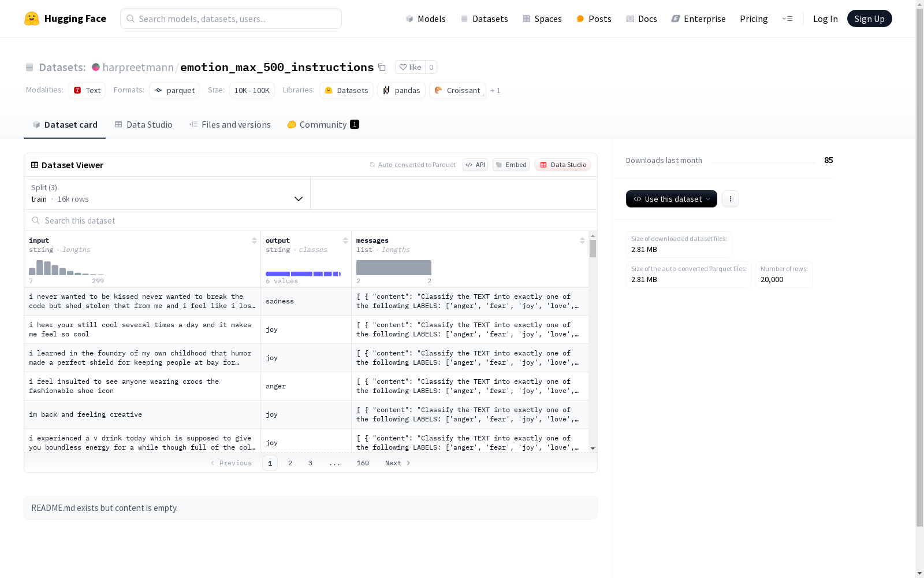Click Log In
The height and width of the screenshot is (578, 924).
point(825,18)
